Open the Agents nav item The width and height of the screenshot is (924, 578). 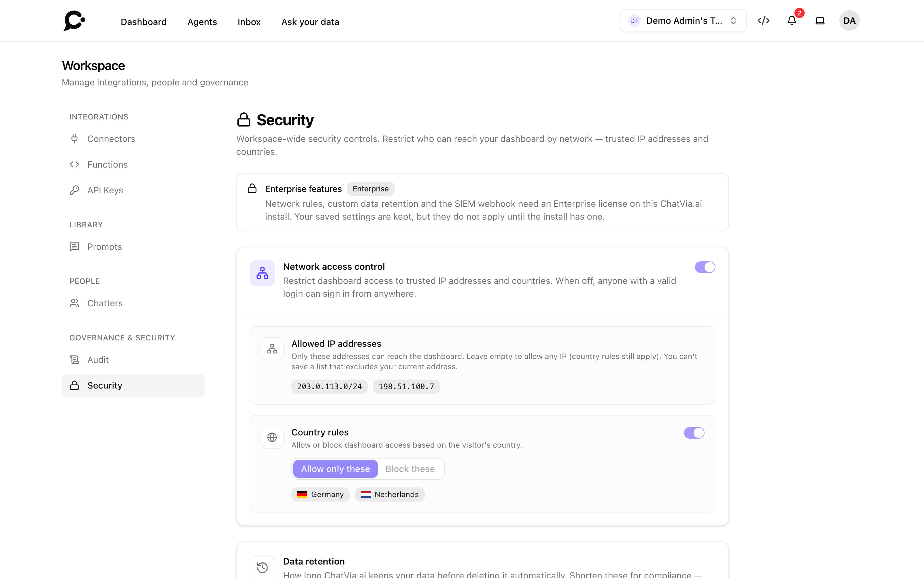pos(202,22)
